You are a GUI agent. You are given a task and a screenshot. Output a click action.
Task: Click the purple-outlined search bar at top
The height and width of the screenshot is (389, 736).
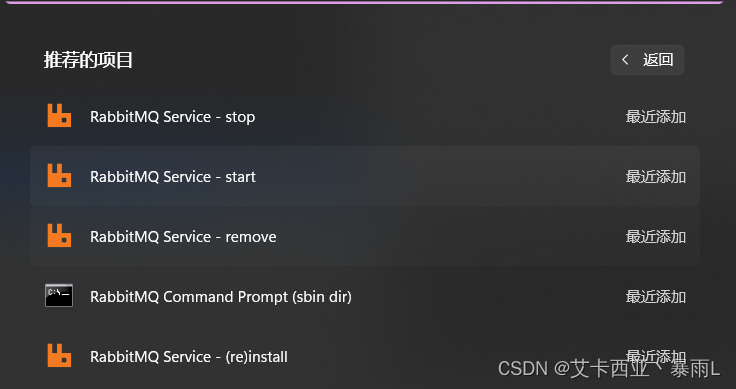pyautogui.click(x=365, y=2)
